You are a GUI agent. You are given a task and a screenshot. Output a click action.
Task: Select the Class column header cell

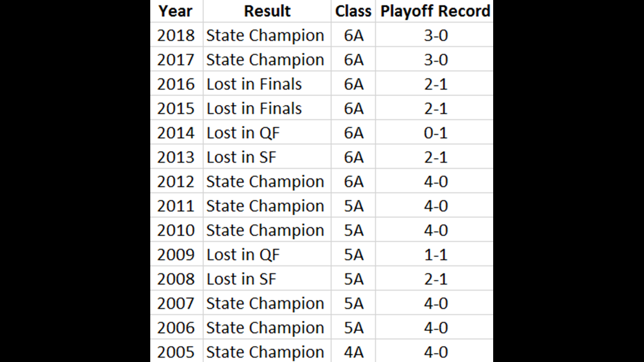(353, 11)
